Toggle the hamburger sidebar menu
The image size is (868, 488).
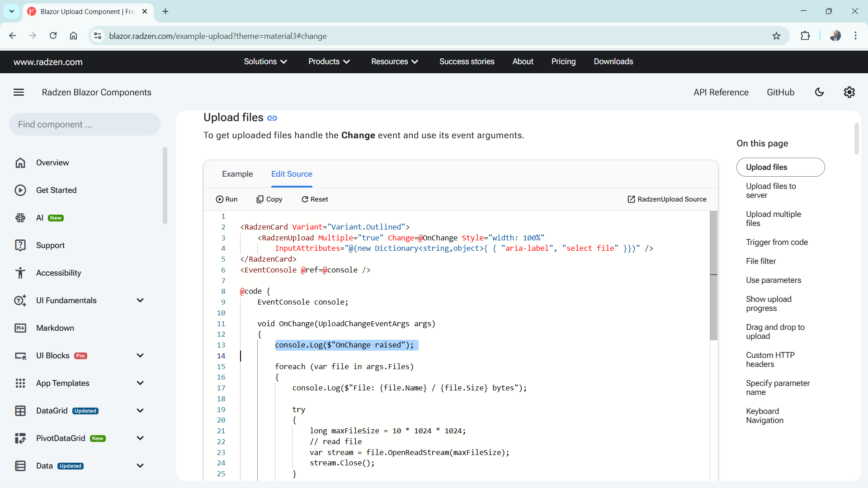tap(19, 92)
